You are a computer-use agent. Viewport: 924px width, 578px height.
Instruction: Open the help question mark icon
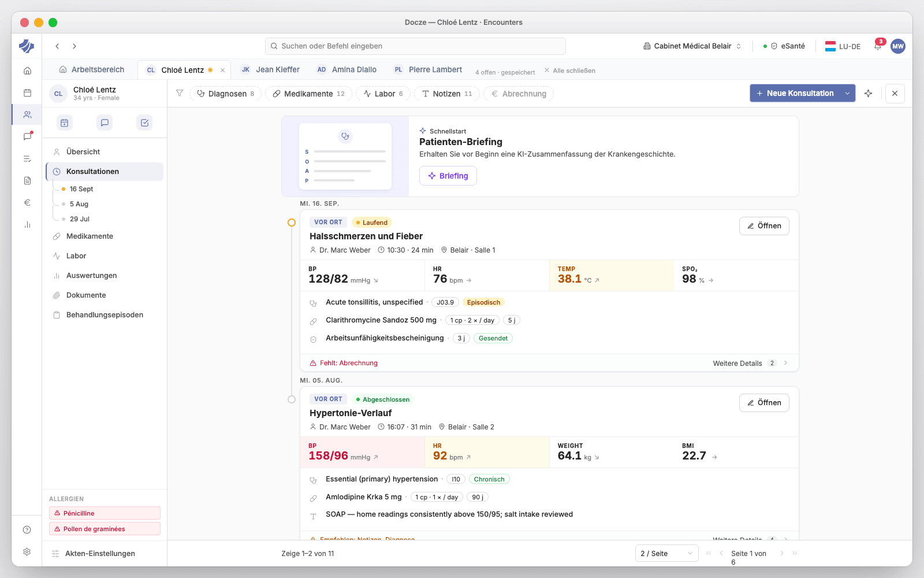(27, 529)
